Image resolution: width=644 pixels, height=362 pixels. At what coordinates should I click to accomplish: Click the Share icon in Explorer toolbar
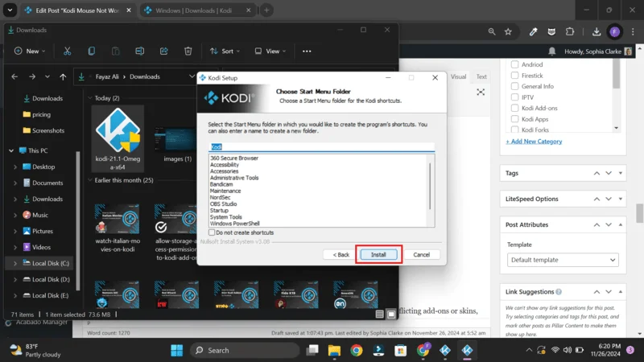tap(164, 51)
